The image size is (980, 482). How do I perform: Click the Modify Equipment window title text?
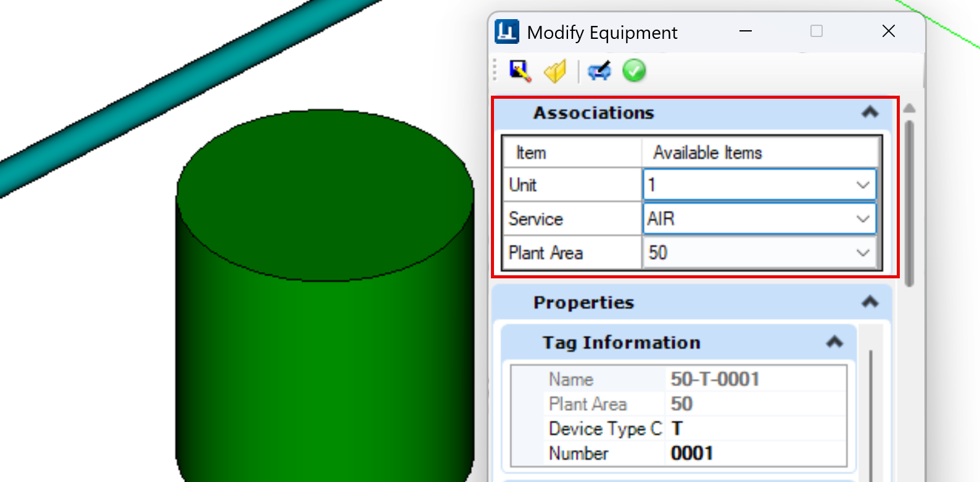point(602,32)
